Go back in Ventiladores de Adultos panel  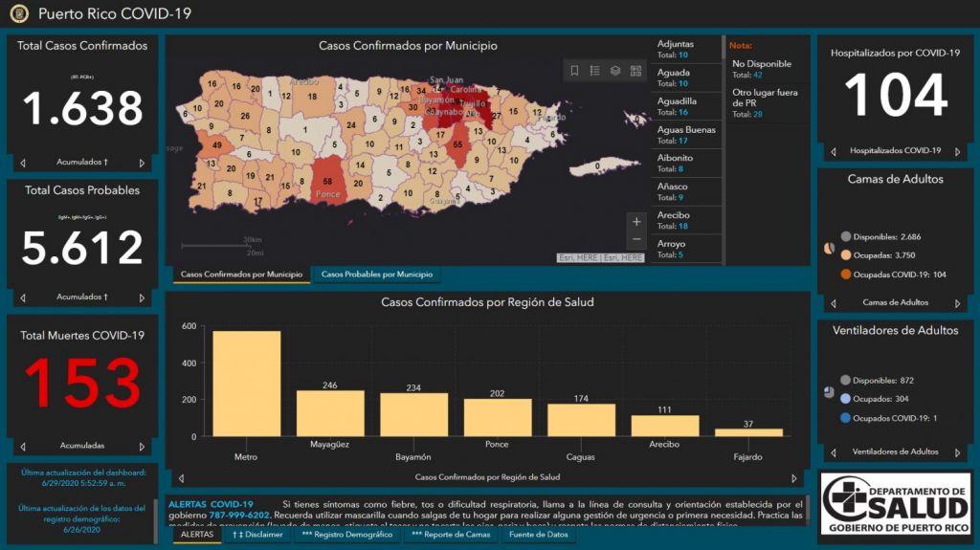click(x=833, y=452)
